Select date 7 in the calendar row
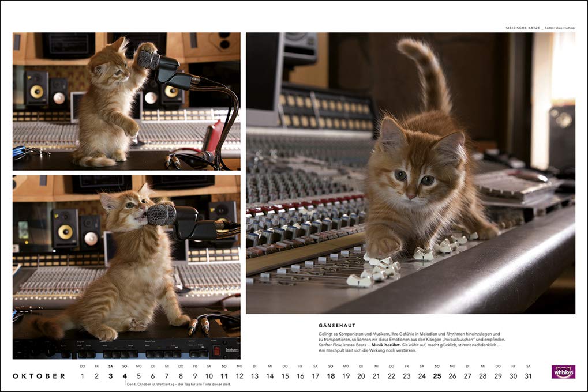 [167, 376]
